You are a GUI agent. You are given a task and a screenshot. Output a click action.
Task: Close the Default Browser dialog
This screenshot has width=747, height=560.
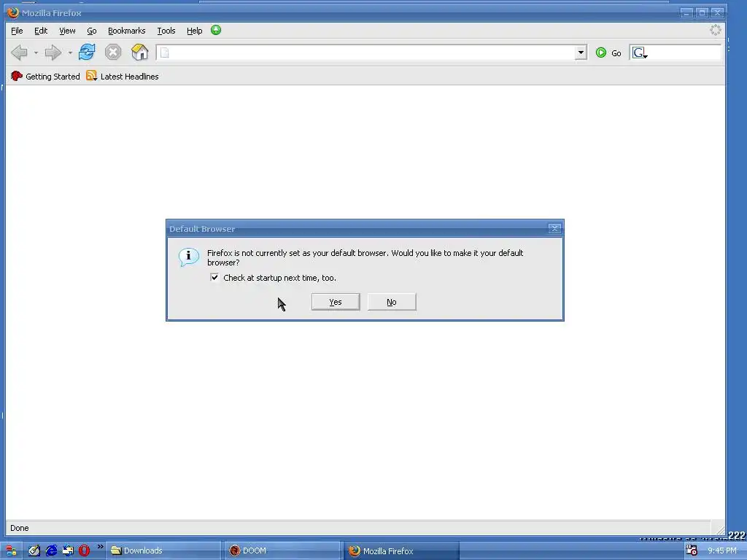pyautogui.click(x=554, y=228)
